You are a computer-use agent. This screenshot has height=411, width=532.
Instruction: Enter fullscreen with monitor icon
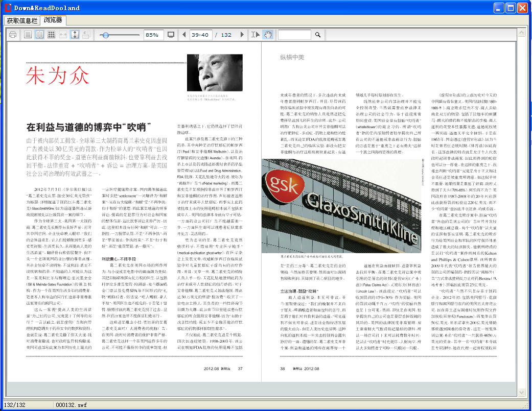click(171, 35)
